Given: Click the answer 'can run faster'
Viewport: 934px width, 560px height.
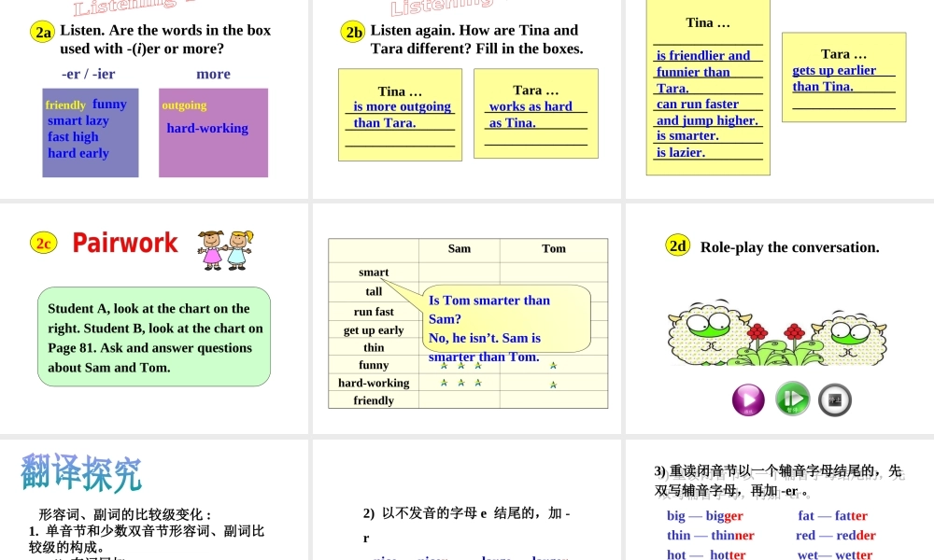Looking at the screenshot, I should [x=698, y=105].
